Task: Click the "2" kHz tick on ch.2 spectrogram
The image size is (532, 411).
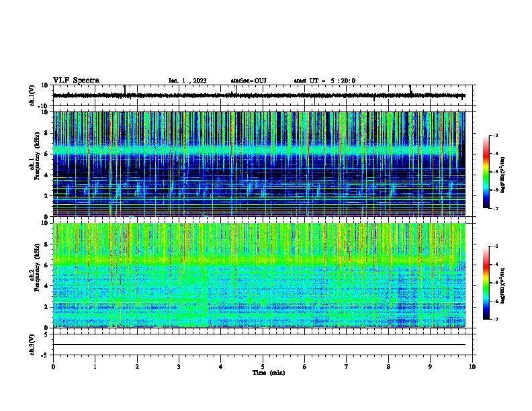Action: 46,307
